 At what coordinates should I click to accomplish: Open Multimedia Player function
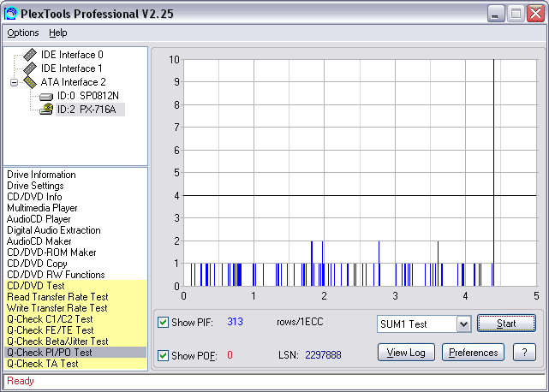click(42, 208)
